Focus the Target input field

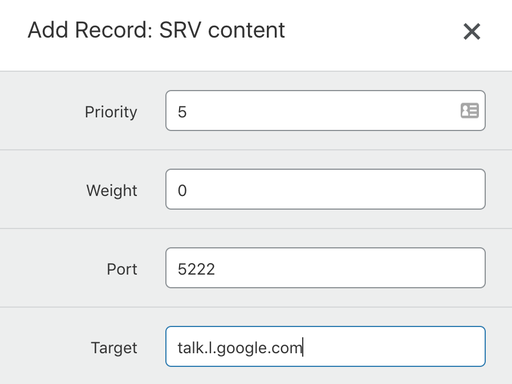point(325,347)
